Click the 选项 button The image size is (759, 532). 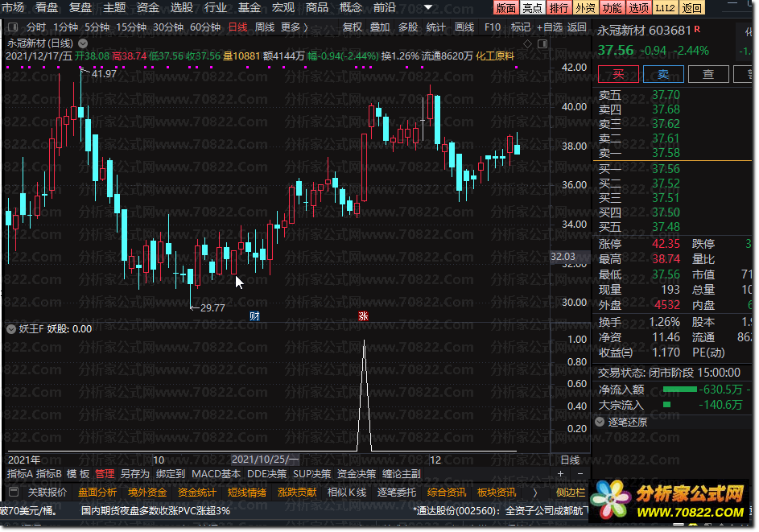(x=638, y=8)
